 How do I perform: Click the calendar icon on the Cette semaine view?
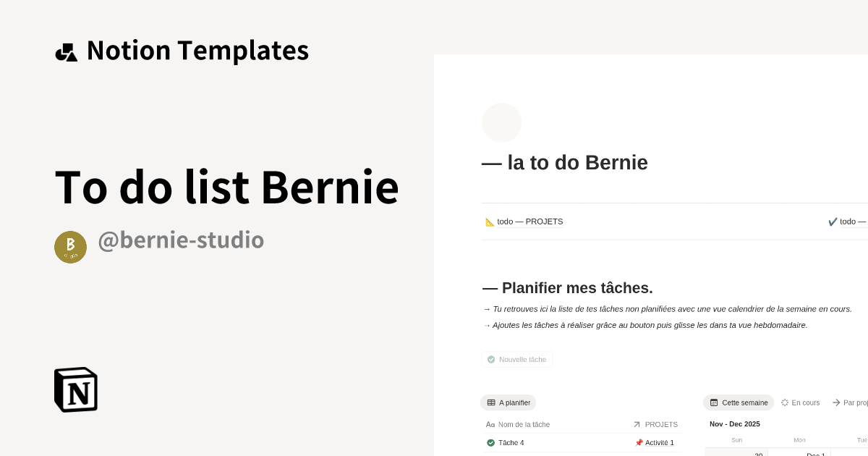tap(713, 402)
